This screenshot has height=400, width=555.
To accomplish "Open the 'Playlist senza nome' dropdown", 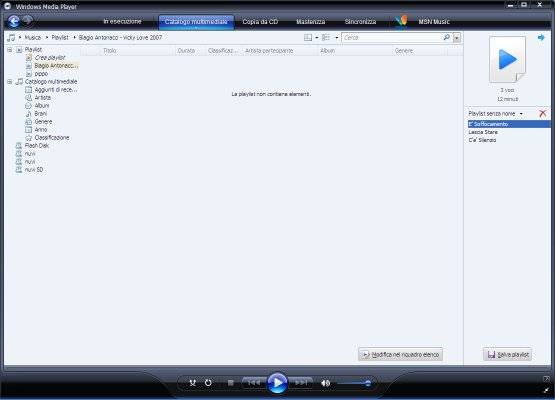I will pos(521,114).
